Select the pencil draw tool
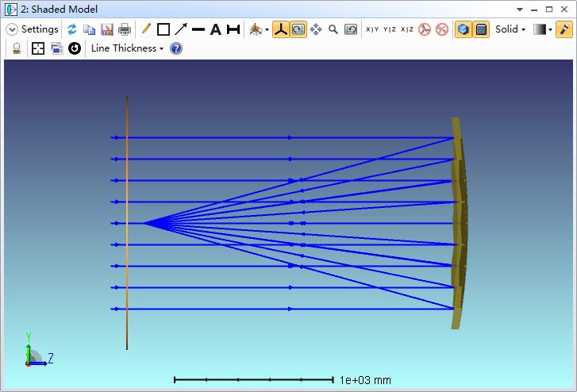The height and width of the screenshot is (392, 577). coord(145,29)
